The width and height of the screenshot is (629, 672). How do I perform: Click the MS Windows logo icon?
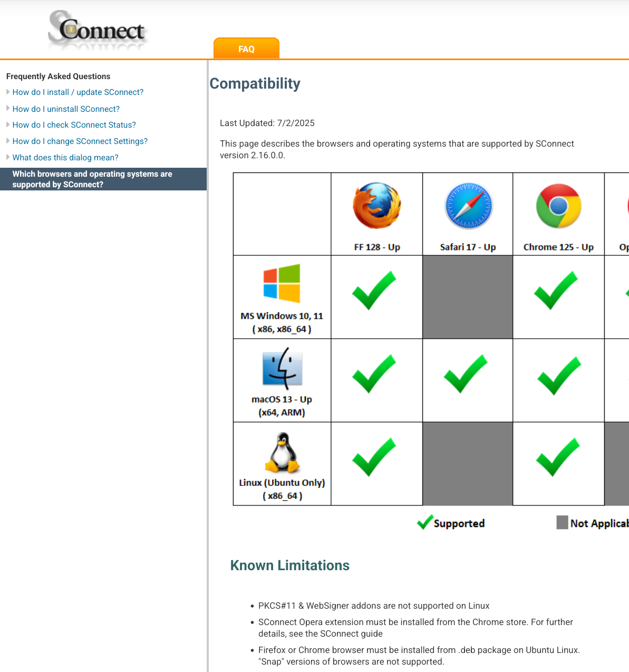tap(282, 283)
